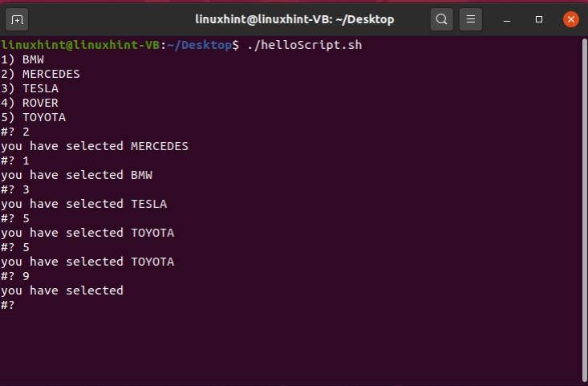Click menu option 1) BMW
This screenshot has width=588, height=386.
click(22, 59)
